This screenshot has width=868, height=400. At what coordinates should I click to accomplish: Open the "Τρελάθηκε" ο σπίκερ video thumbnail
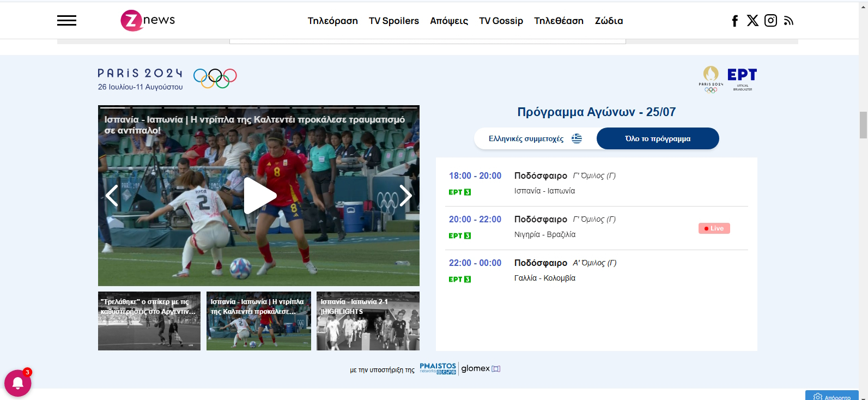click(149, 321)
